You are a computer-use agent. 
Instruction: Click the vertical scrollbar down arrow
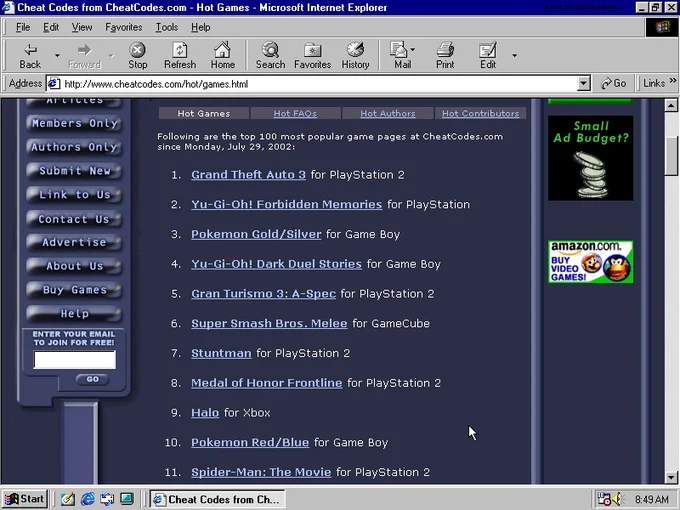(671, 477)
